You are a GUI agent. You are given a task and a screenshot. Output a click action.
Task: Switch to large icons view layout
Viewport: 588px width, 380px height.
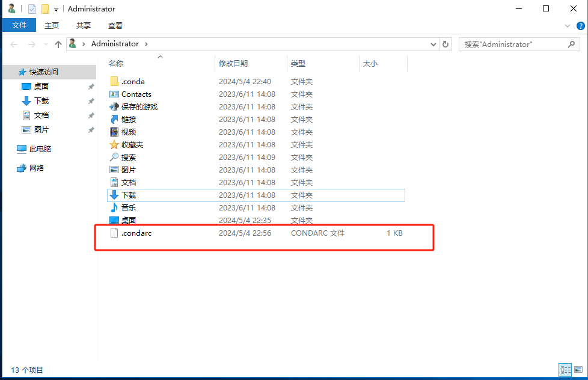click(578, 370)
